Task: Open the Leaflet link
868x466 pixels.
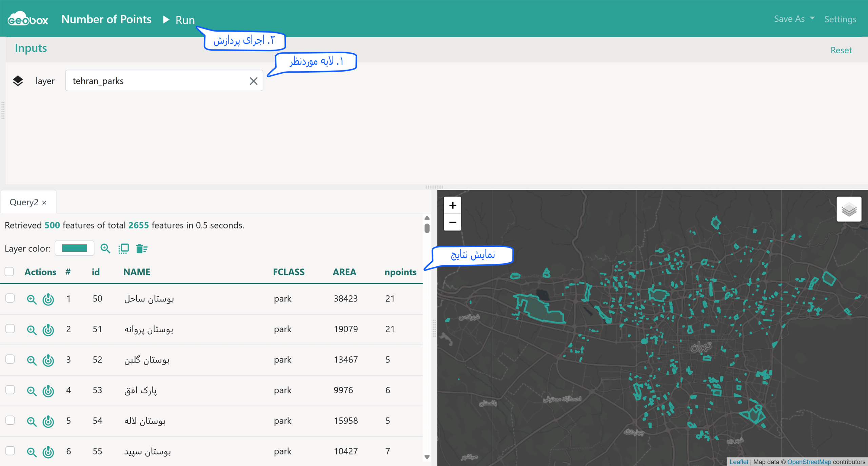Action: pyautogui.click(x=738, y=462)
